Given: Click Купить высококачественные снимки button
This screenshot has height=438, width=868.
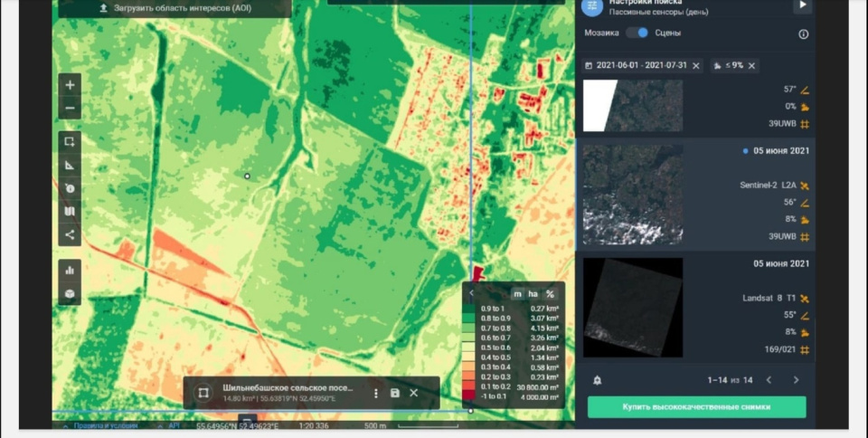Looking at the screenshot, I should point(696,407).
